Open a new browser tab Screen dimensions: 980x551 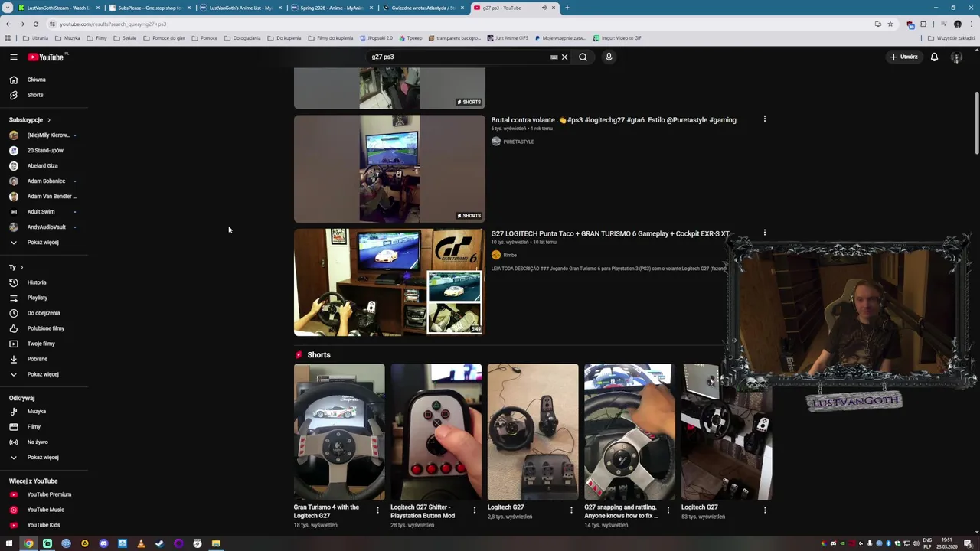567,8
